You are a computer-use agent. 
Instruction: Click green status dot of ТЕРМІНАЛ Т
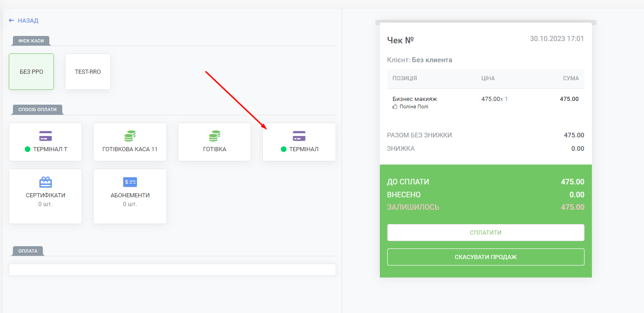tap(27, 149)
